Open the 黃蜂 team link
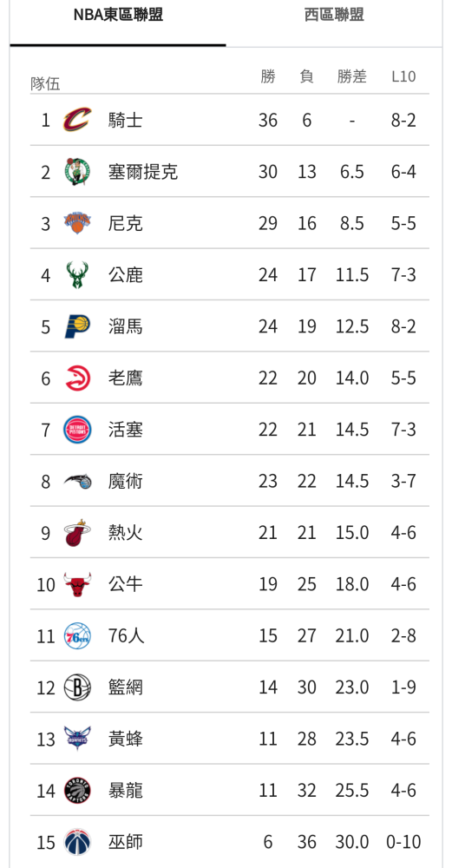 (126, 739)
